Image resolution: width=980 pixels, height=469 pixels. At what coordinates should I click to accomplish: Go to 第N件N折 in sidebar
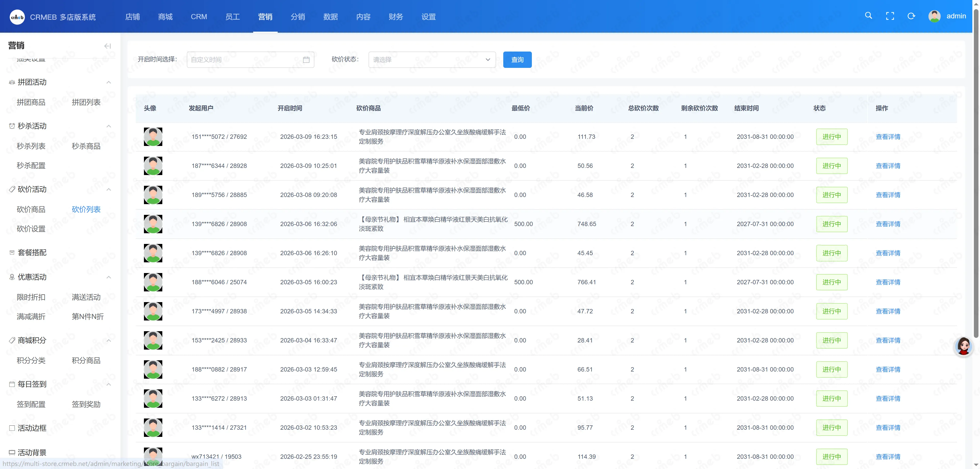click(88, 316)
